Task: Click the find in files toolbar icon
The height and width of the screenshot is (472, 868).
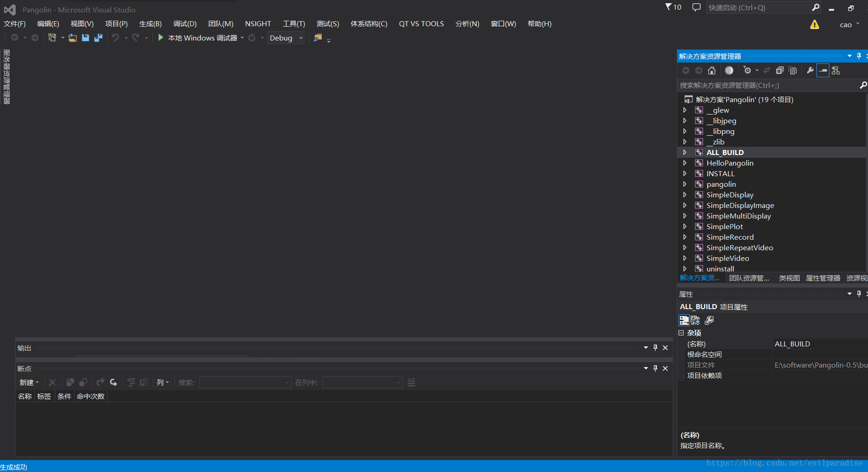Action: point(318,38)
